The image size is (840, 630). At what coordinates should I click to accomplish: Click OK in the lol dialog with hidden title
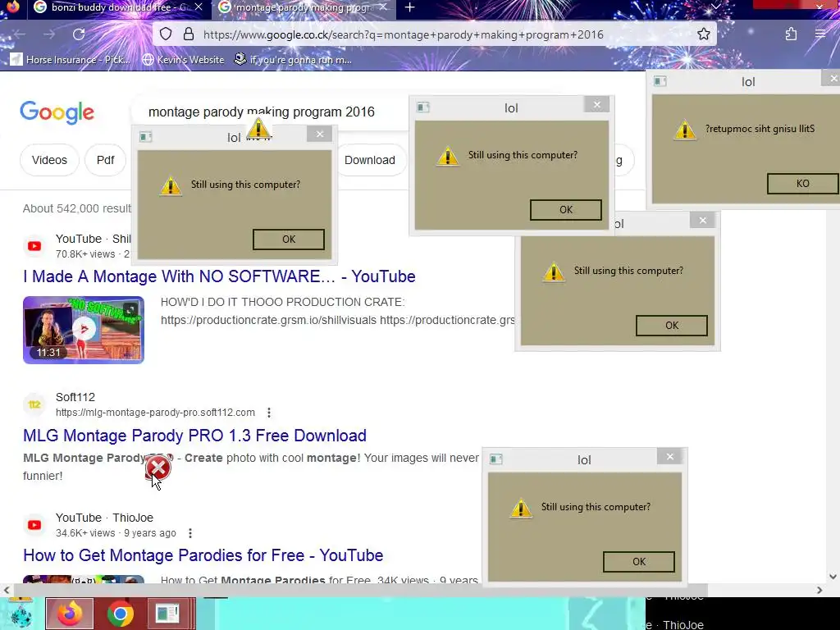(672, 326)
